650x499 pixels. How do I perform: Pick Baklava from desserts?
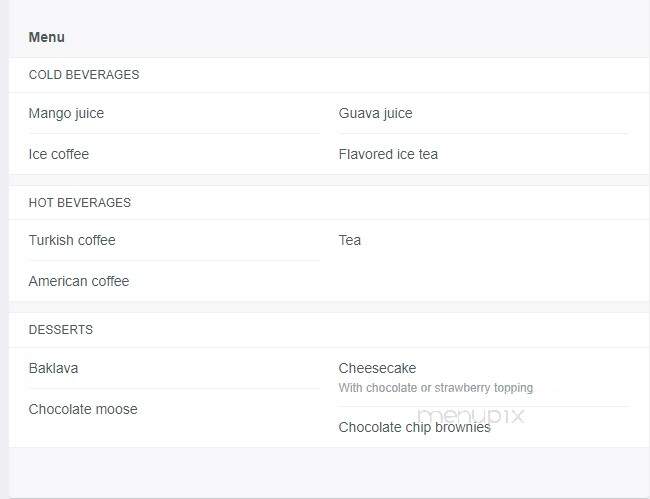[53, 368]
